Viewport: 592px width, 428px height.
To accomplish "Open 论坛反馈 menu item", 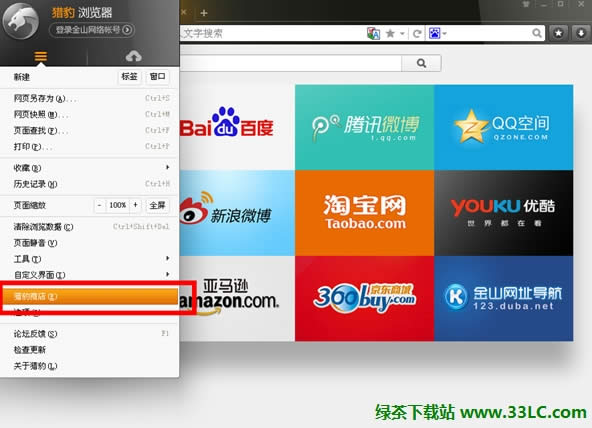I will tap(89, 334).
